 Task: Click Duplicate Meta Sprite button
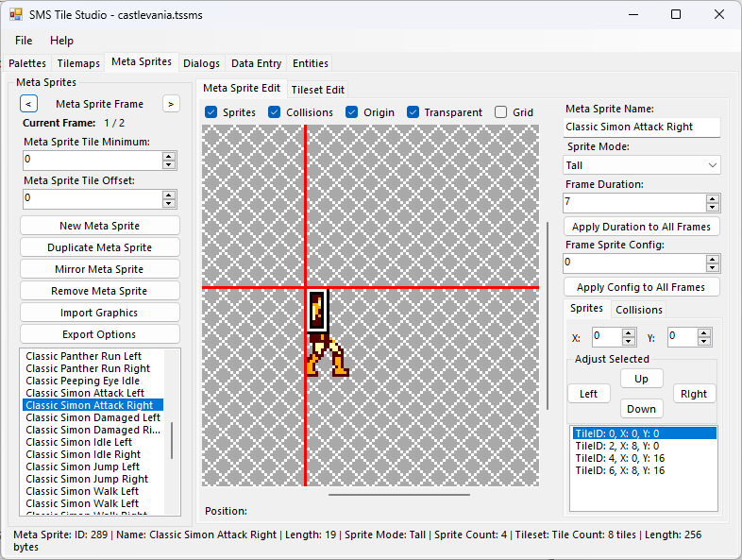click(x=100, y=247)
